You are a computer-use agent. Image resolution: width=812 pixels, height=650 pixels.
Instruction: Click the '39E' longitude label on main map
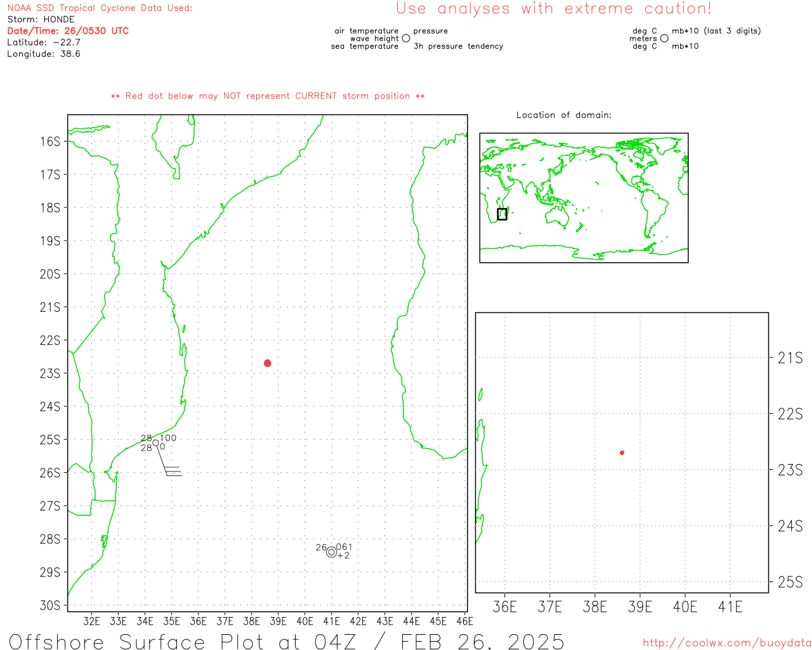pos(278,621)
